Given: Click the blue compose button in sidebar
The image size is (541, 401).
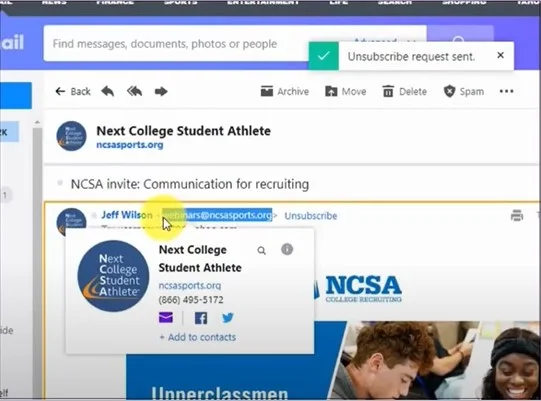Looking at the screenshot, I should 16,96.
